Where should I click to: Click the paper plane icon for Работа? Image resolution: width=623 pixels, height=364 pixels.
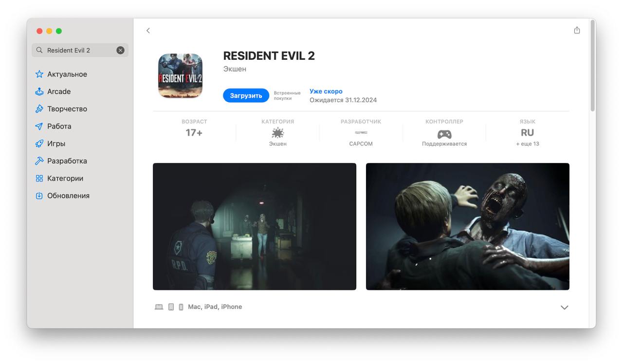pos(39,126)
